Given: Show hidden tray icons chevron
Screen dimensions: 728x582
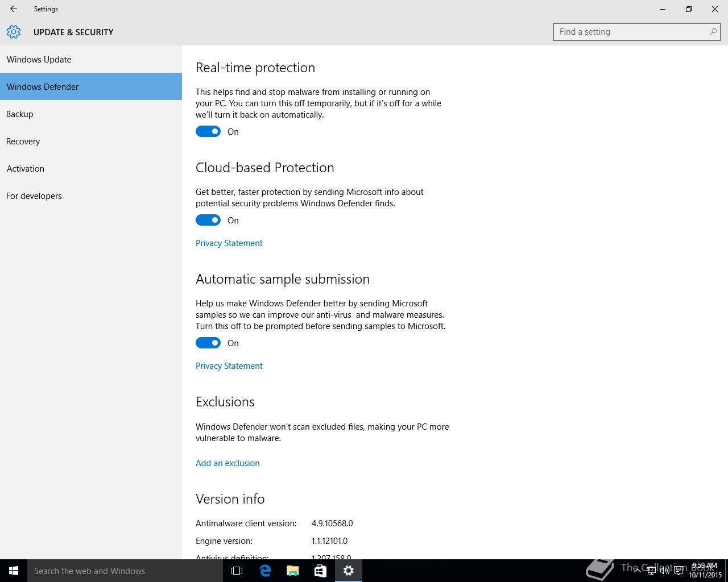Looking at the screenshot, I should click(x=637, y=571).
